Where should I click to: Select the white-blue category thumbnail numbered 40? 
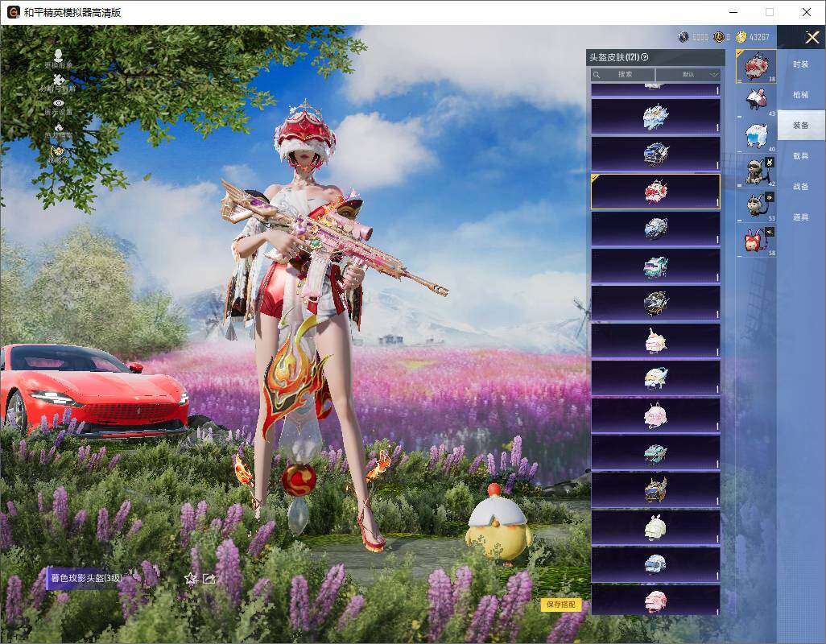point(757,135)
